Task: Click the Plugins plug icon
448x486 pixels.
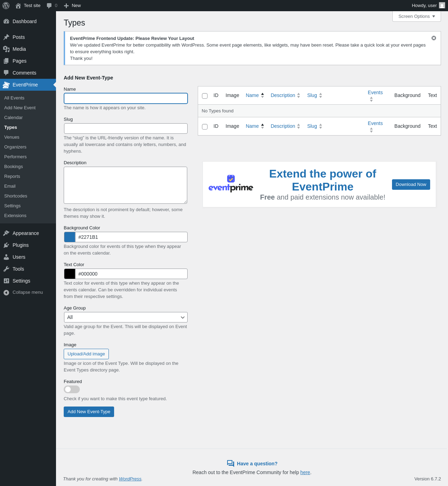Action: (6, 245)
